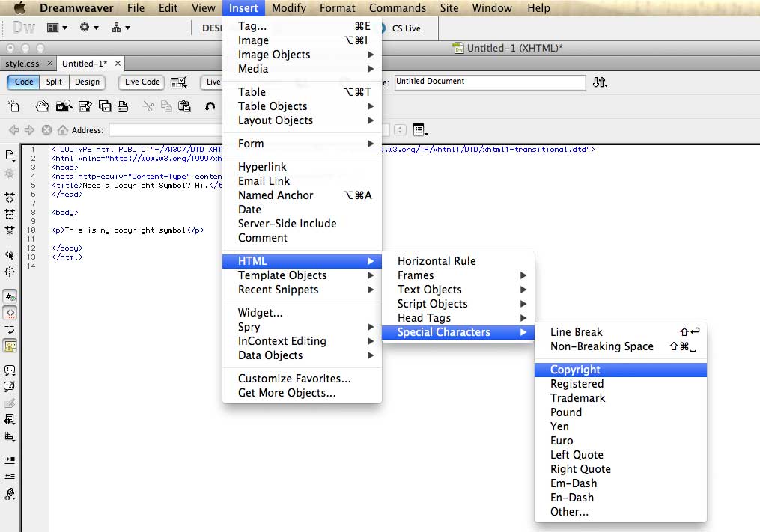Click the Outdent Code icon
The width and height of the screenshot is (760, 532).
[x=10, y=477]
